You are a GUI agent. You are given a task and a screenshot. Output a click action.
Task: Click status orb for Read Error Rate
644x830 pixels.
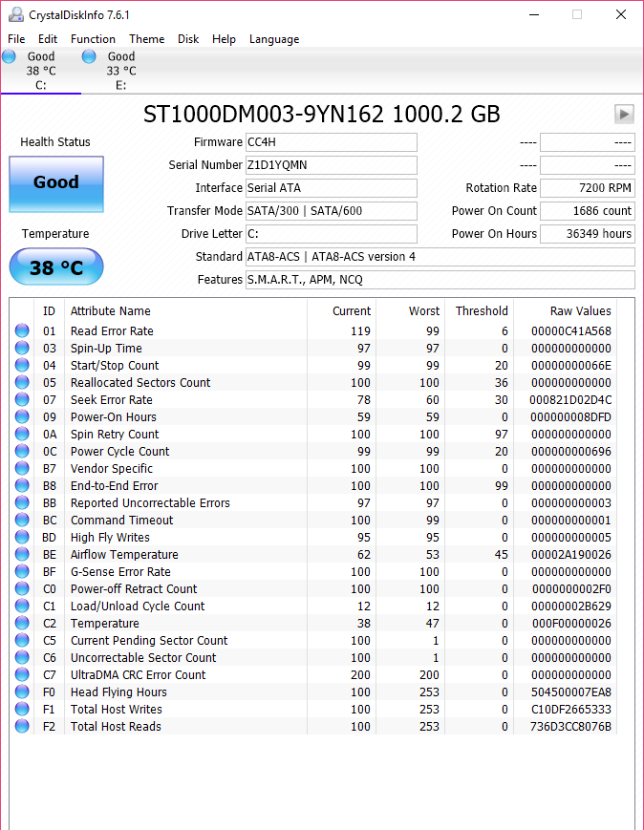(22, 331)
